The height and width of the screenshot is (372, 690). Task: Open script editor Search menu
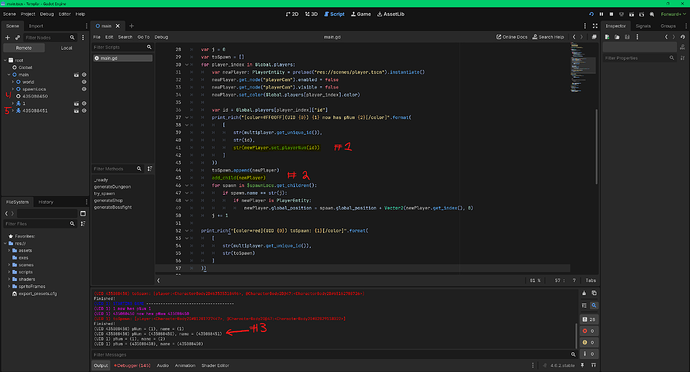click(x=125, y=37)
